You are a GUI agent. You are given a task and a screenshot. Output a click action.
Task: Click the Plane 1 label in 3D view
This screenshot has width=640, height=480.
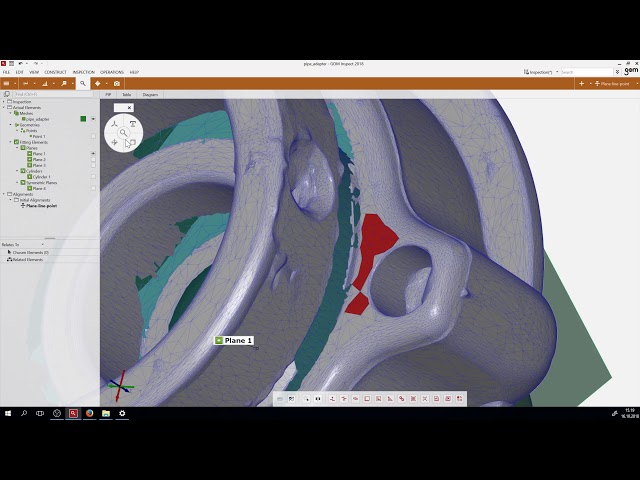pos(233,341)
